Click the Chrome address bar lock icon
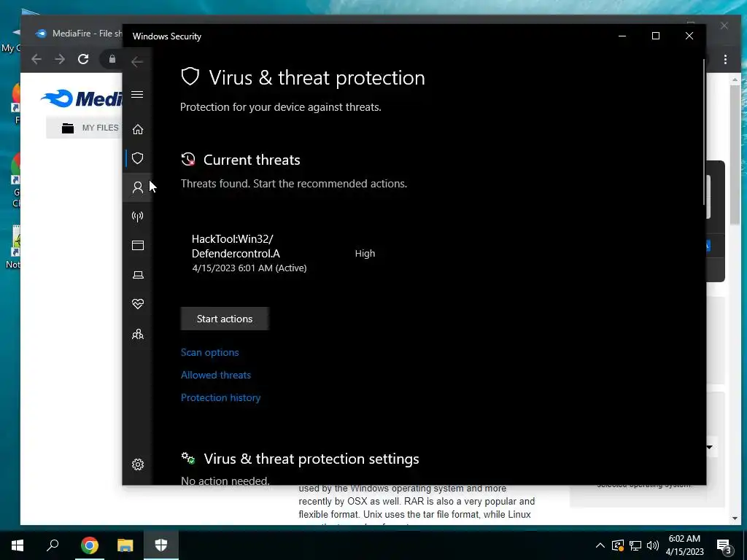747x560 pixels. pyautogui.click(x=112, y=59)
